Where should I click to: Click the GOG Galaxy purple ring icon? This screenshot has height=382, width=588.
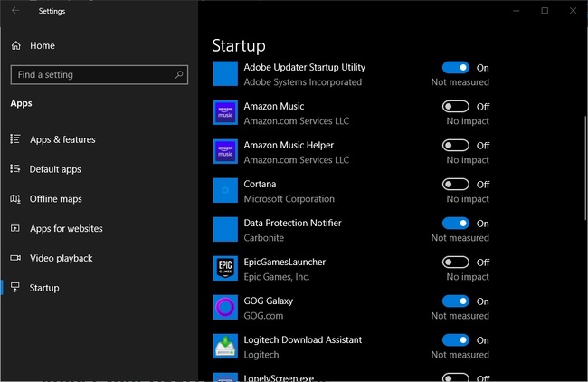tap(225, 308)
